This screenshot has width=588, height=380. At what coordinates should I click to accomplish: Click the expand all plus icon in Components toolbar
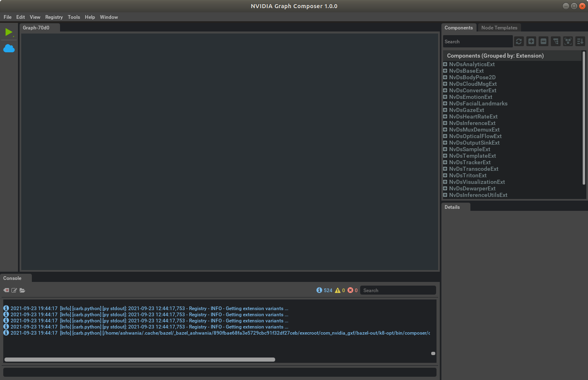click(x=531, y=41)
